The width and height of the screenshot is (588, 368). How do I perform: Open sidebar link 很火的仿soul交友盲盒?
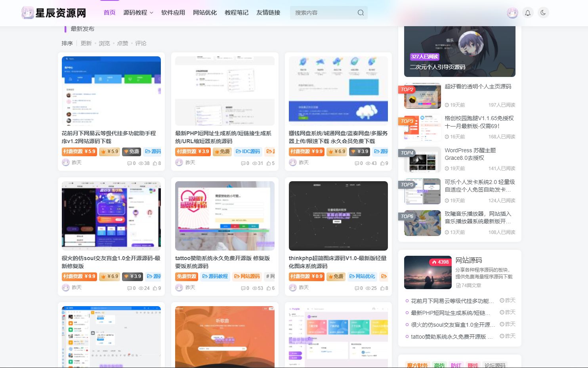pyautogui.click(x=453, y=325)
